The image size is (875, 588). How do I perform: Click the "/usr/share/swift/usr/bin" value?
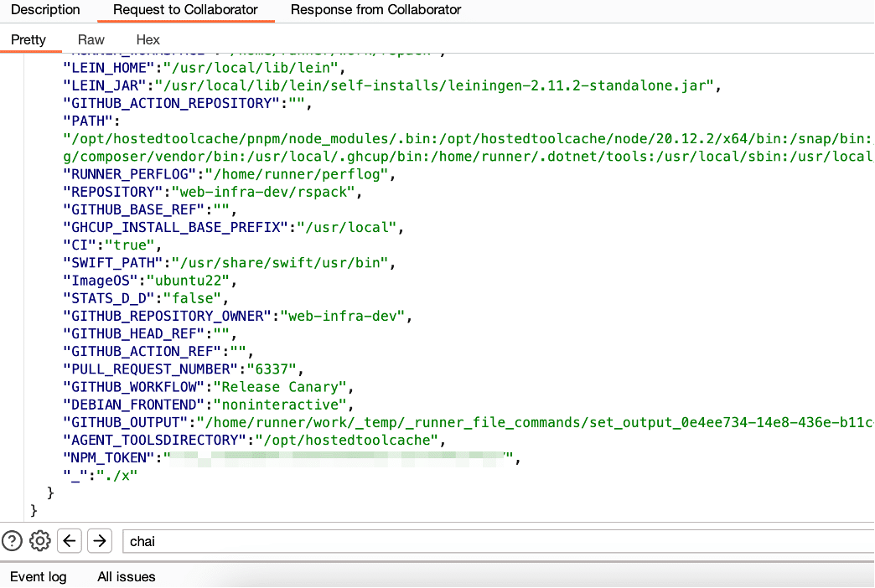[280, 263]
